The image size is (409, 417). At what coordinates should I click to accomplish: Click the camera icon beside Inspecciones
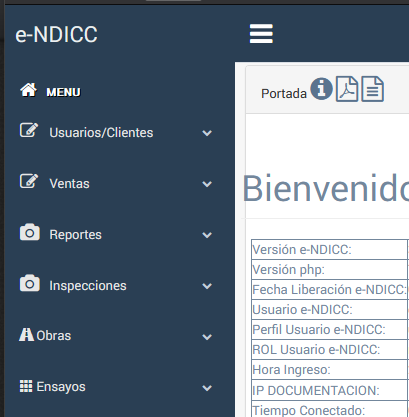tap(30, 283)
